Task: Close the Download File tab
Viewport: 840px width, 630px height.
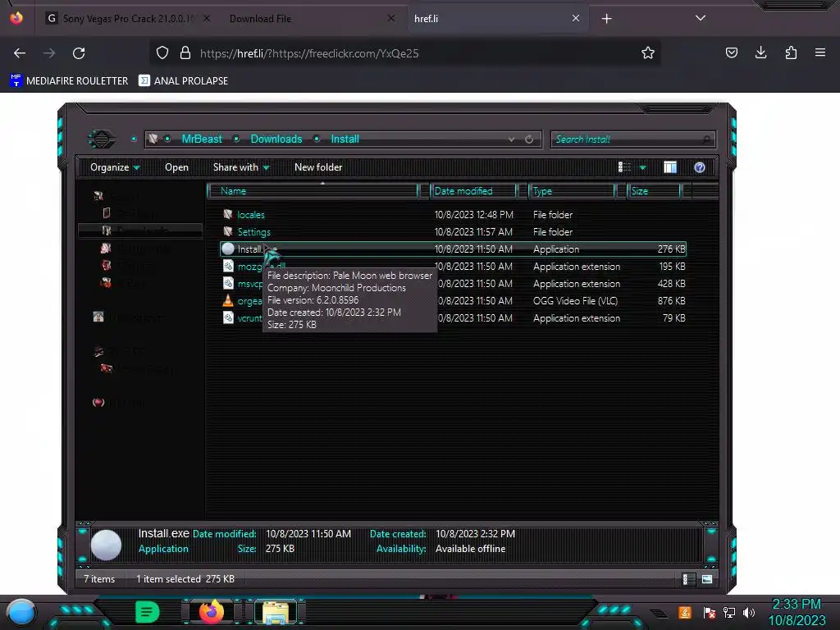Action: [x=391, y=18]
